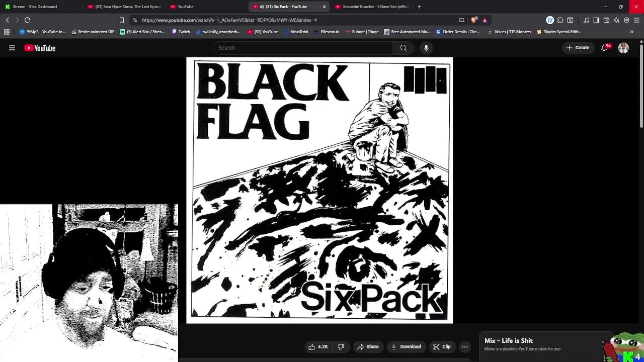Go to YouTube home via logo
Image resolution: width=644 pixels, height=362 pixels.
click(x=40, y=48)
